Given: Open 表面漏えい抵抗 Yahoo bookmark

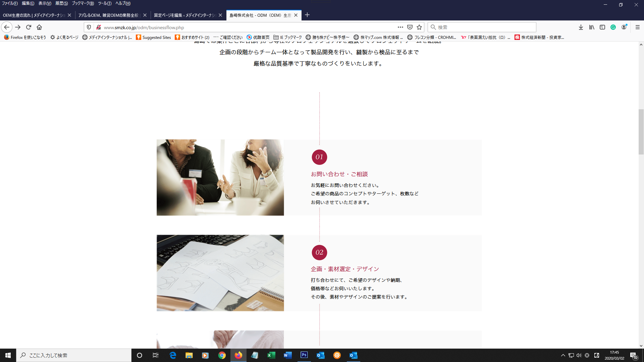Looking at the screenshot, I should (486, 37).
